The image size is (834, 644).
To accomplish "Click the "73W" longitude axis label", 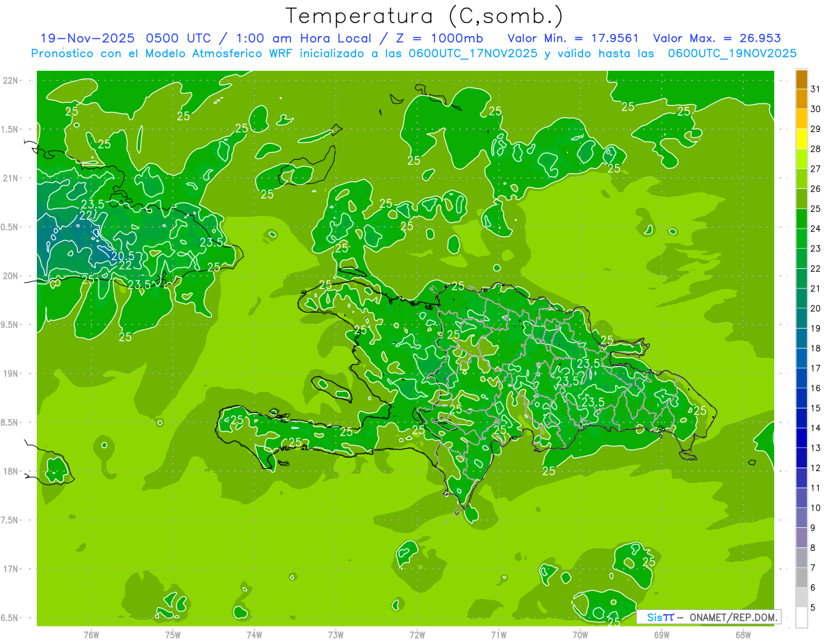I will pyautogui.click(x=336, y=635).
